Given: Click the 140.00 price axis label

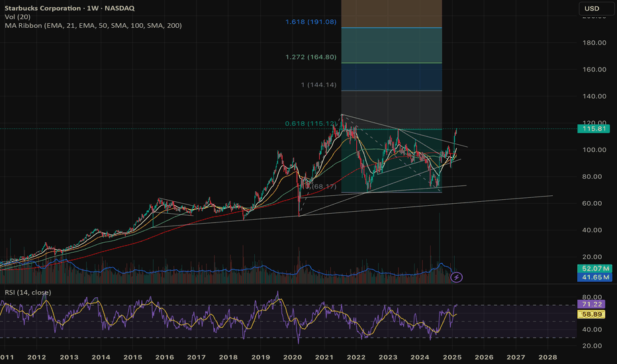Looking at the screenshot, I should (x=594, y=96).
